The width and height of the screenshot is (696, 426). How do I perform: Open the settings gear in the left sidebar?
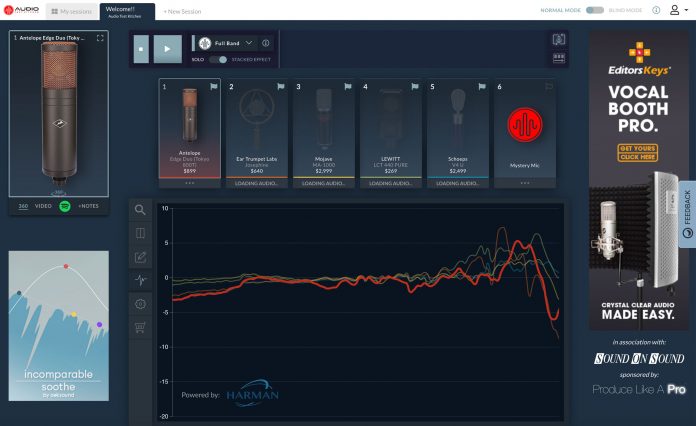(x=140, y=304)
